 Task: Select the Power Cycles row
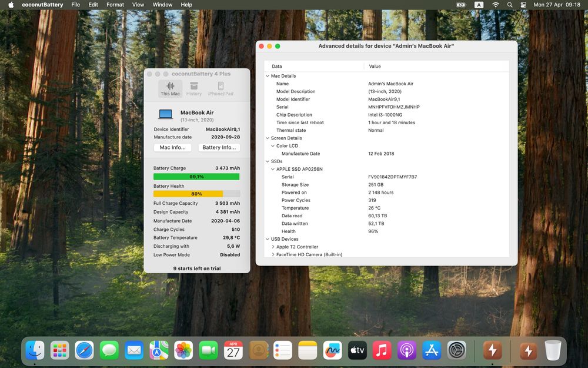pyautogui.click(x=387, y=200)
